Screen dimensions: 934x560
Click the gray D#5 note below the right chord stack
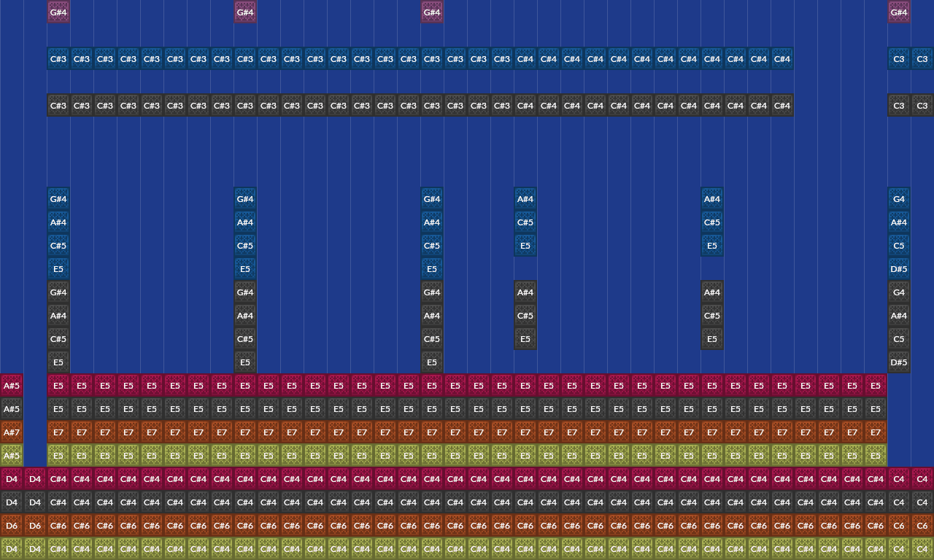899,362
